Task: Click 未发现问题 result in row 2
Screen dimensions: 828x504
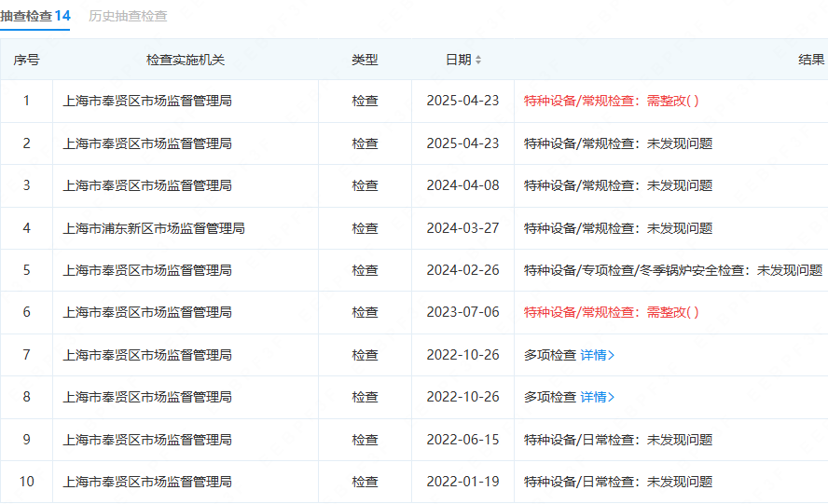Action: [x=618, y=143]
